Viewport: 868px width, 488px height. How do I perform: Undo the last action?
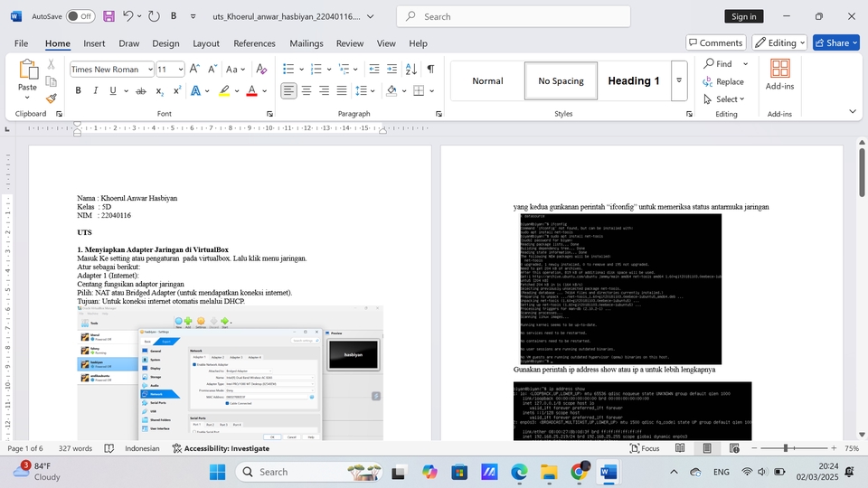pyautogui.click(x=127, y=16)
